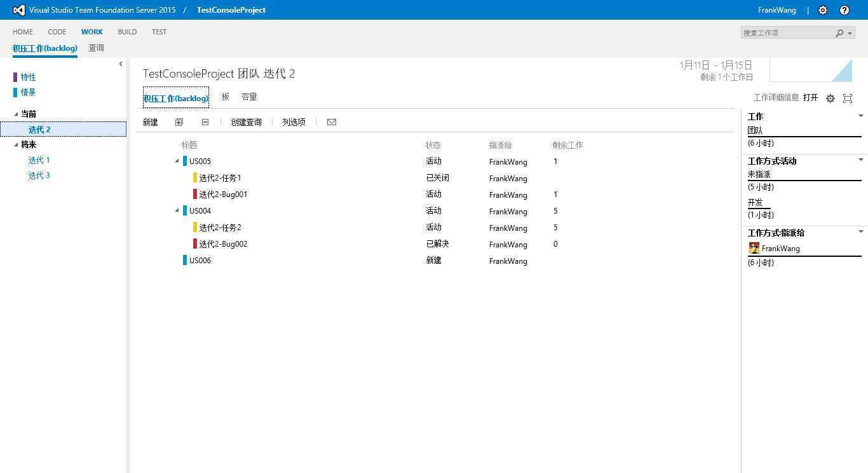The width and height of the screenshot is (868, 473).
Task: Open the 情景 backlog link
Action: [x=28, y=92]
